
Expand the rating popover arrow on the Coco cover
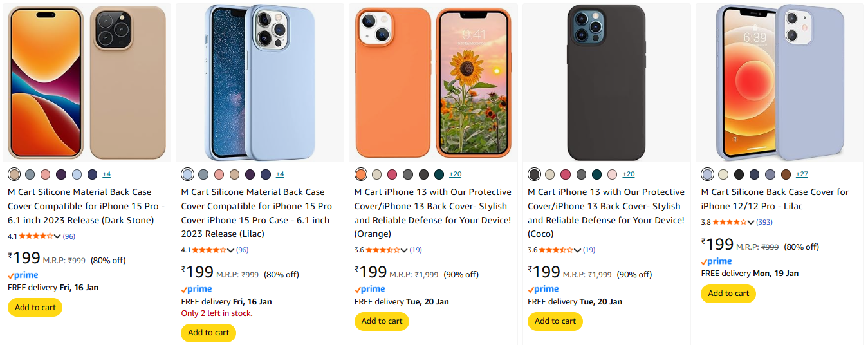(577, 250)
